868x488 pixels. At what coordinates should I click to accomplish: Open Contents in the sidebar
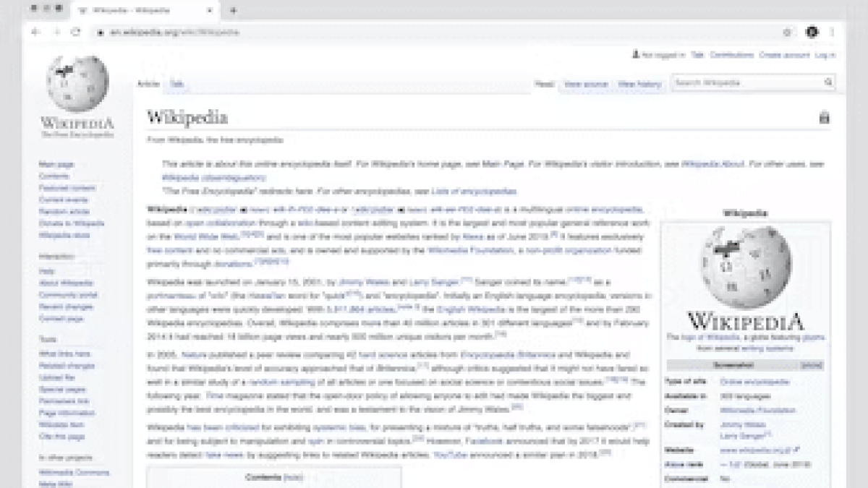coord(54,176)
